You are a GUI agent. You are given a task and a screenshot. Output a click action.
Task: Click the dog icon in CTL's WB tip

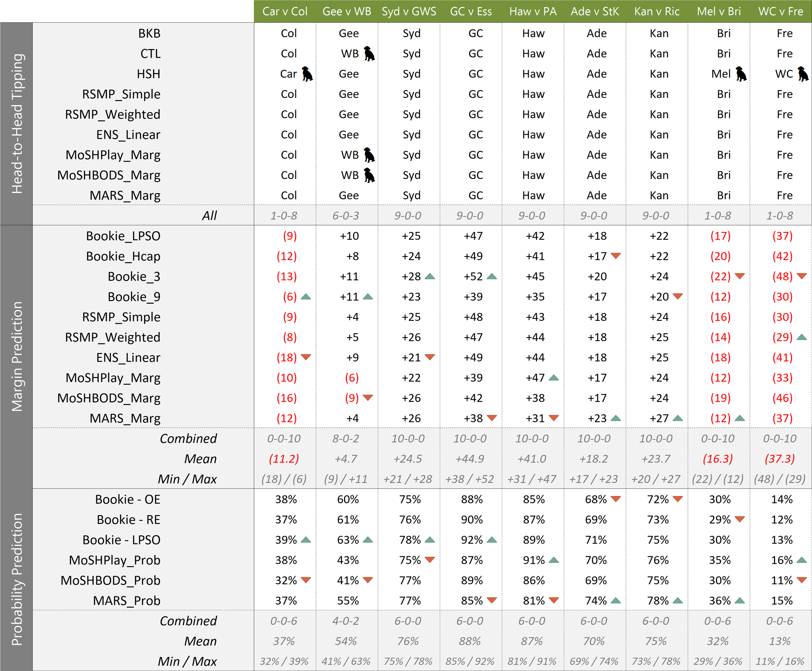370,54
